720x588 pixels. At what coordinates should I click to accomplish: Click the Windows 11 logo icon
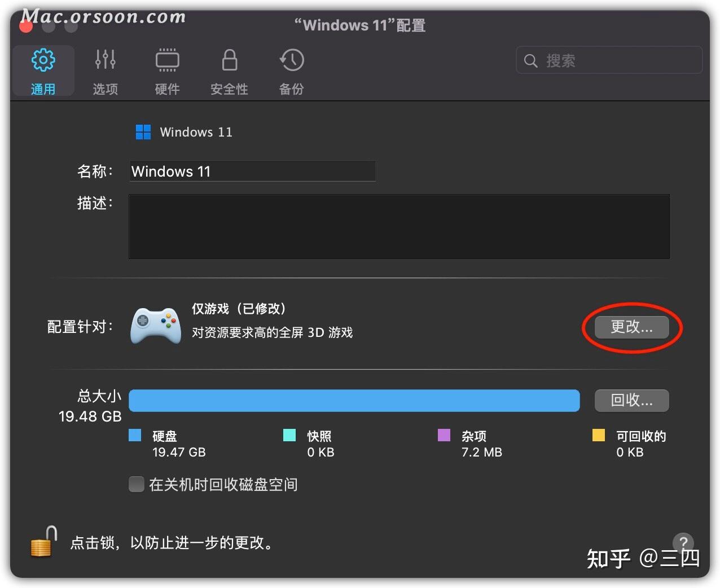(143, 132)
